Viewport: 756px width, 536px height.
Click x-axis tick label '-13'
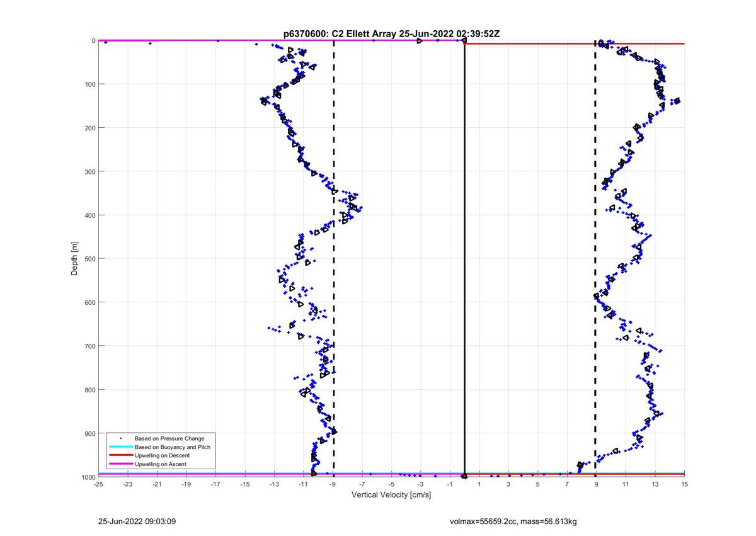[274, 485]
